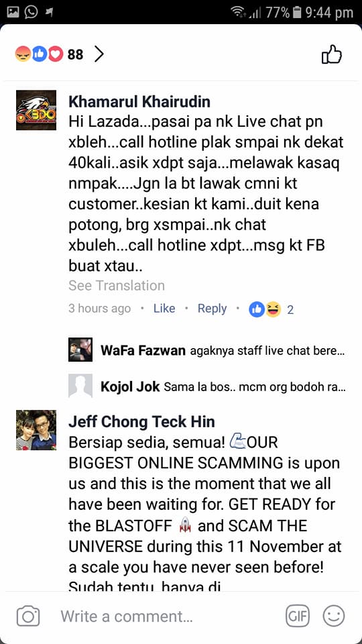This screenshot has width=362, height=644.
Task: Tap See Translation under Khamarul's comment
Action: coord(117,286)
